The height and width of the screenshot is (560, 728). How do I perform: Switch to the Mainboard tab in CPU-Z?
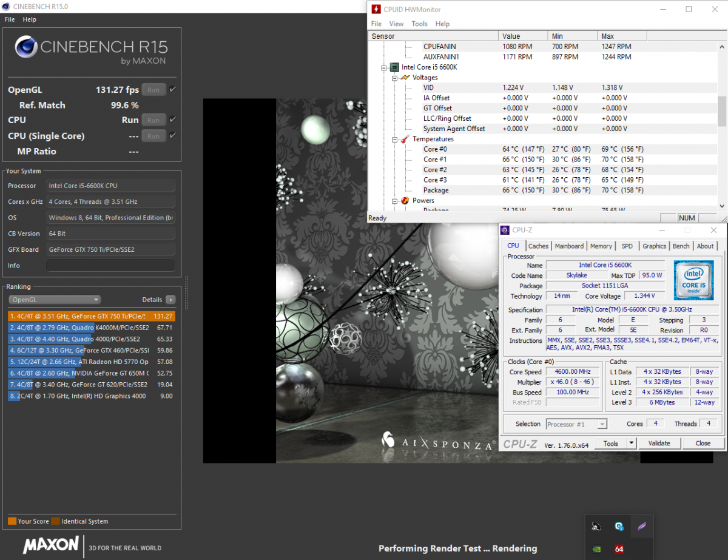tap(569, 246)
